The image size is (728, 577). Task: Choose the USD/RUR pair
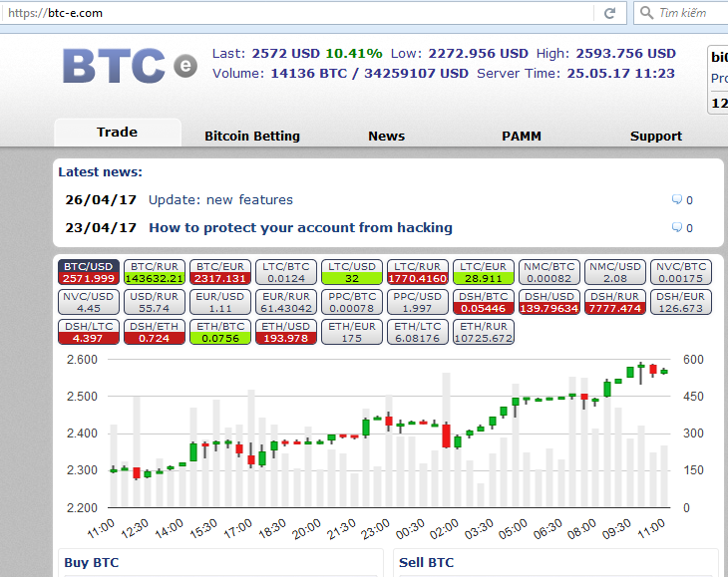[155, 302]
